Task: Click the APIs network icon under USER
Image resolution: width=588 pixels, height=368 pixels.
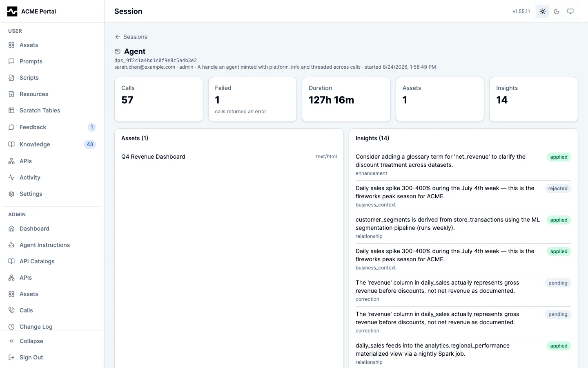Action: coord(11,161)
